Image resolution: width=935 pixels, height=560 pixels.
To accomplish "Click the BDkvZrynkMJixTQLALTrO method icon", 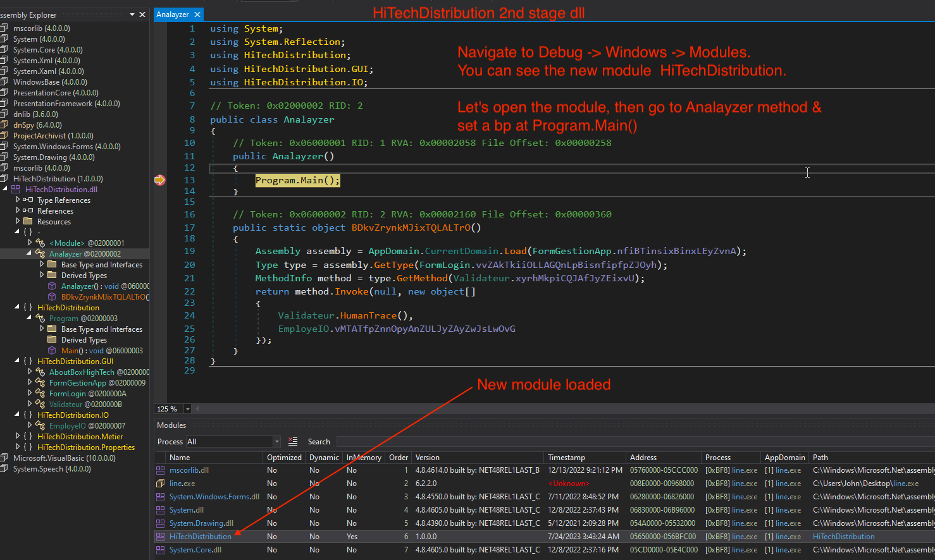I will (x=53, y=297).
